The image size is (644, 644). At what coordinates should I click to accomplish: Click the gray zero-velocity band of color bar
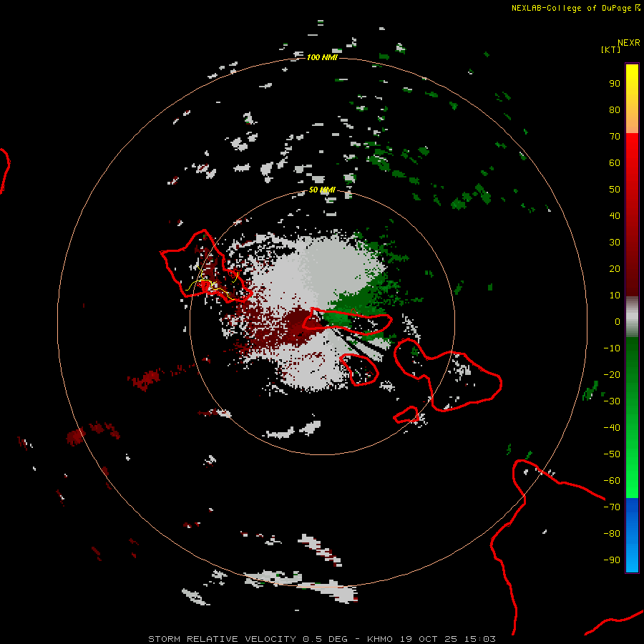pyautogui.click(x=632, y=317)
